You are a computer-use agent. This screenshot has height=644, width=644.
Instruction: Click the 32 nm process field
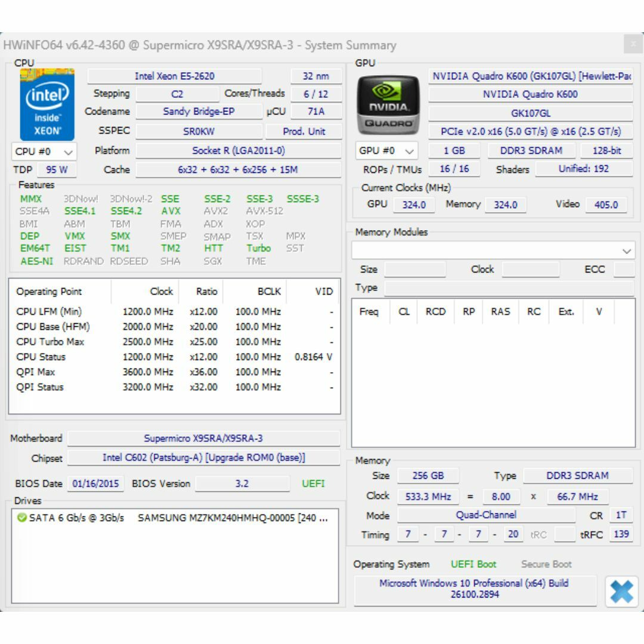point(316,76)
